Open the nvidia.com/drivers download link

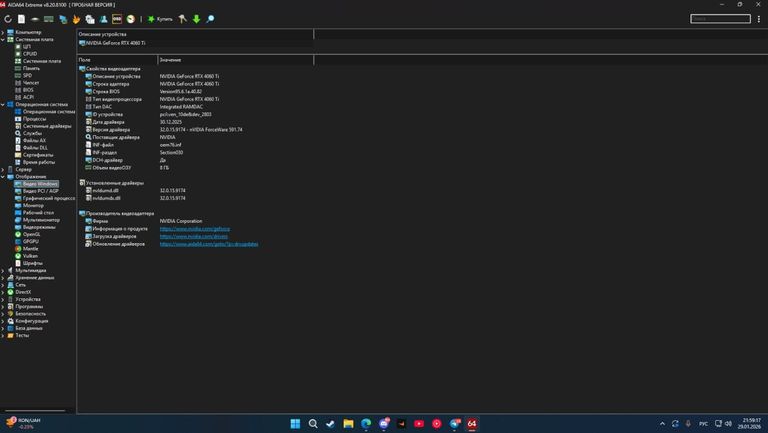[x=193, y=237]
